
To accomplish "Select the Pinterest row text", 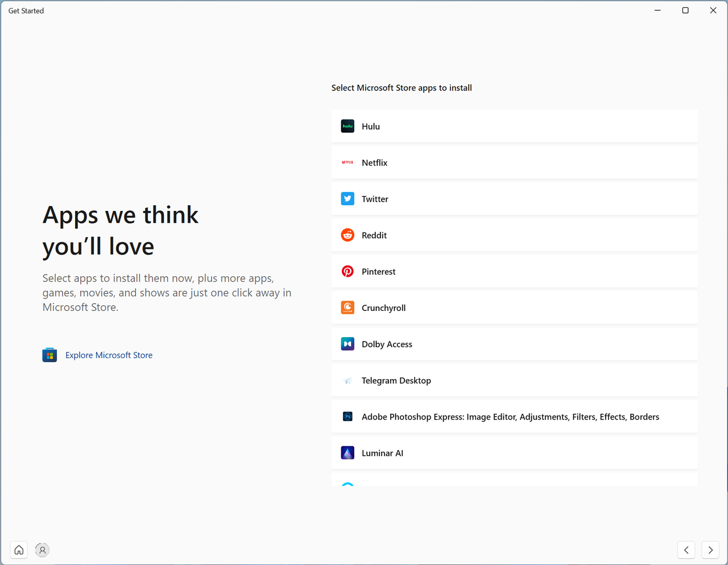I will (379, 272).
